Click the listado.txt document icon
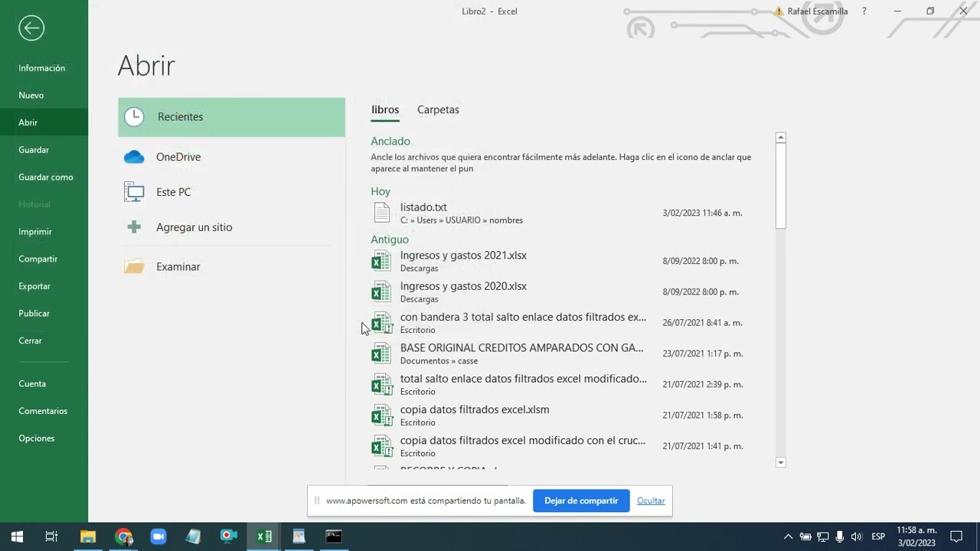This screenshot has height=551, width=980. (381, 213)
